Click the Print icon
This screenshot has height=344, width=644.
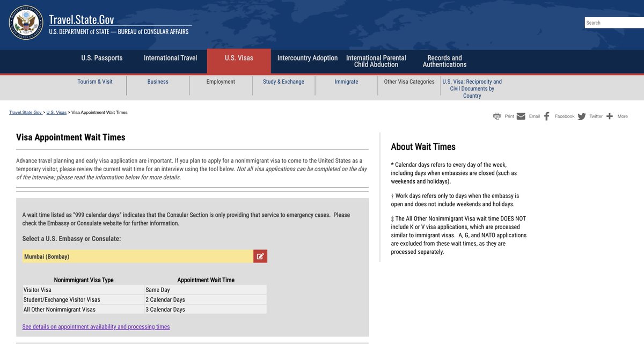click(497, 116)
